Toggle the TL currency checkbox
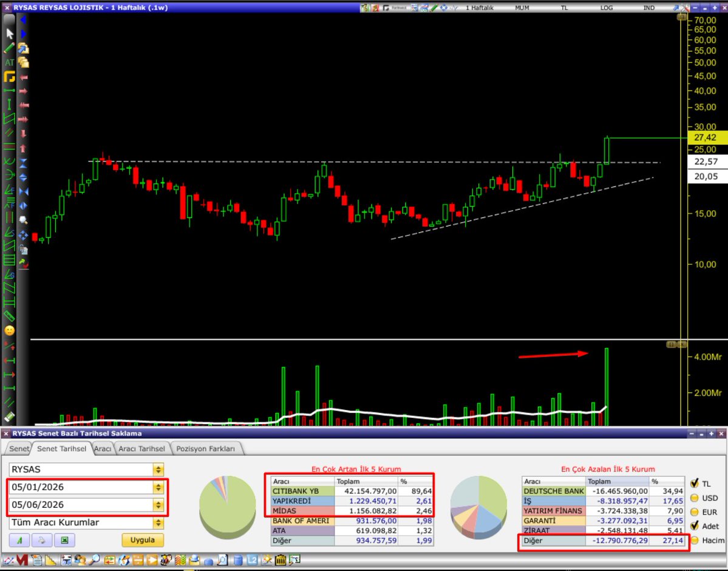 695,483
